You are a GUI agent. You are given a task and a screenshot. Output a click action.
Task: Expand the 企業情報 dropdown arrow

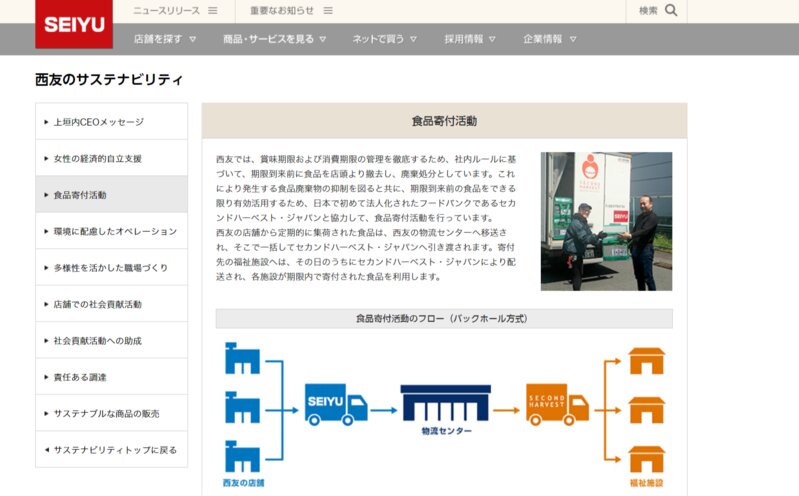[x=573, y=39]
